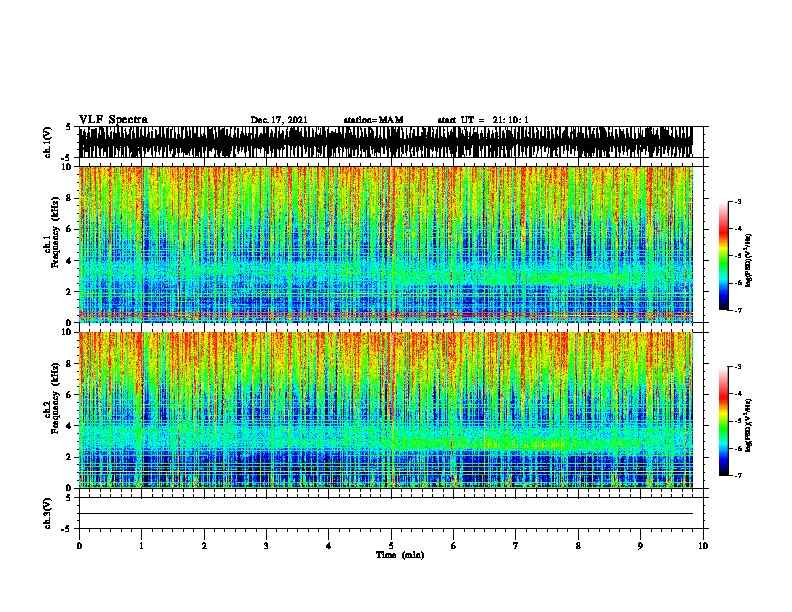Click the log(PSD) label beside ch.2 colorbar

click(x=749, y=425)
